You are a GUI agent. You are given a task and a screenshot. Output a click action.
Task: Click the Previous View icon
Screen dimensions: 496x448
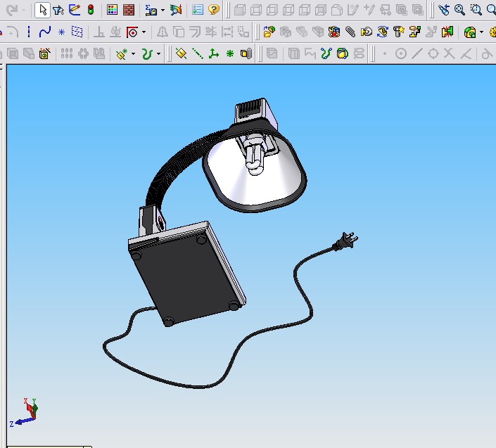point(444,10)
